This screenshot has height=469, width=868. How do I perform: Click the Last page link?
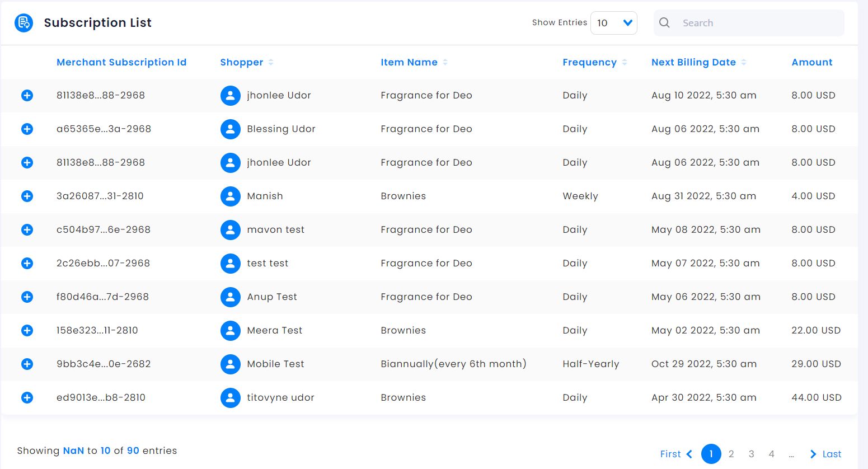tap(832, 454)
